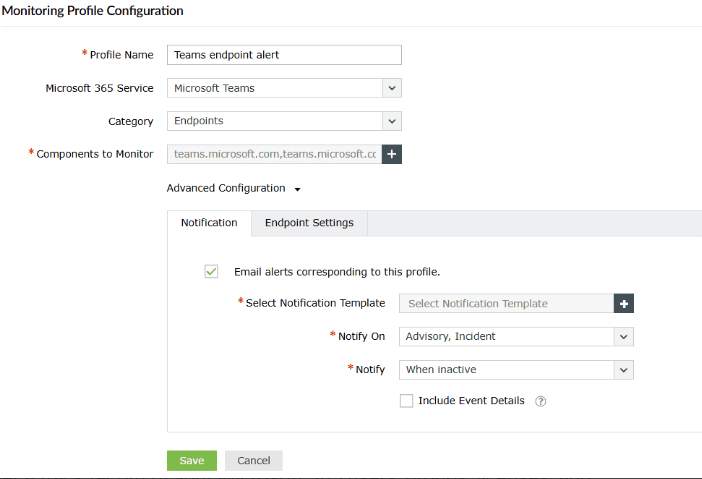Enable Include Event Details checkbox

pyautogui.click(x=406, y=401)
